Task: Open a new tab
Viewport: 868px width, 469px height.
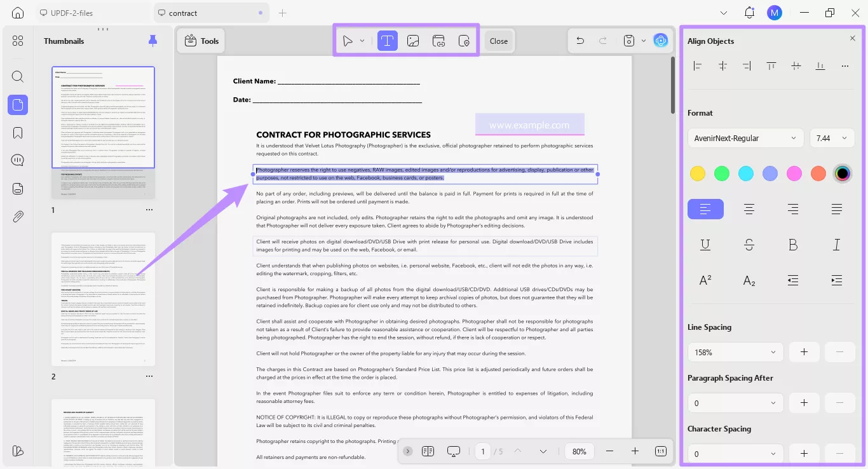Action: coord(283,13)
